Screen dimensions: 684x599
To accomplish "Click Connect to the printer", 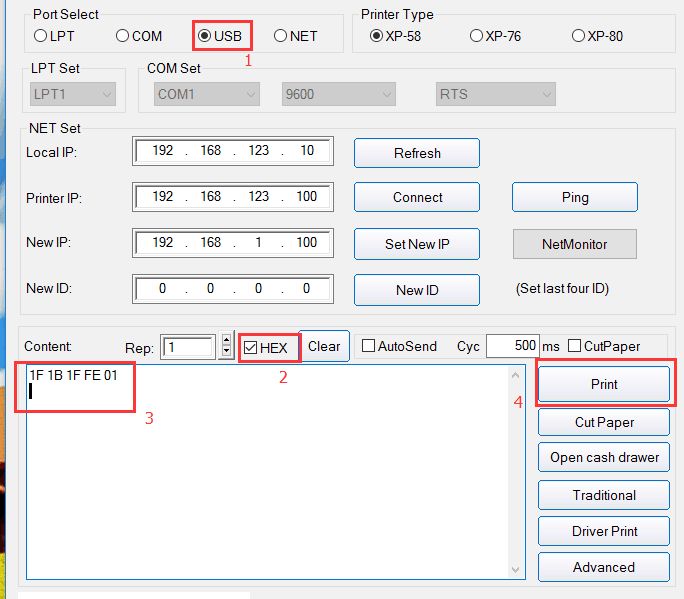I will click(x=417, y=197).
